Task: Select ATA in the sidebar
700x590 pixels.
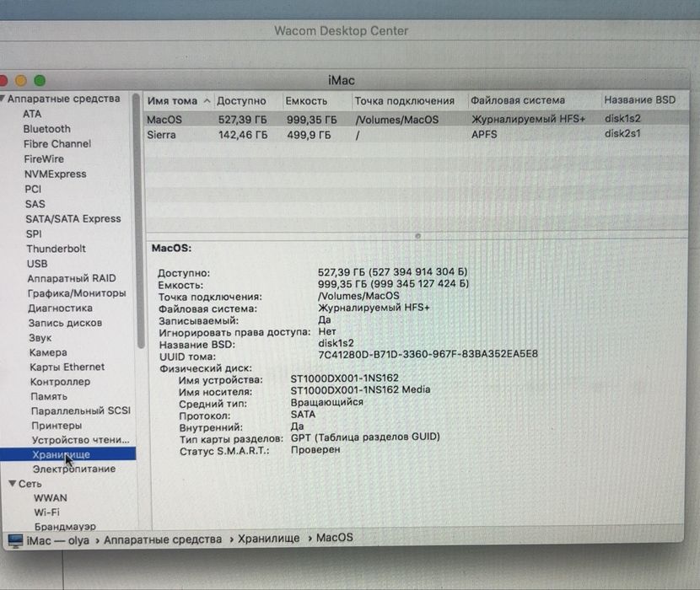Action: 32,114
